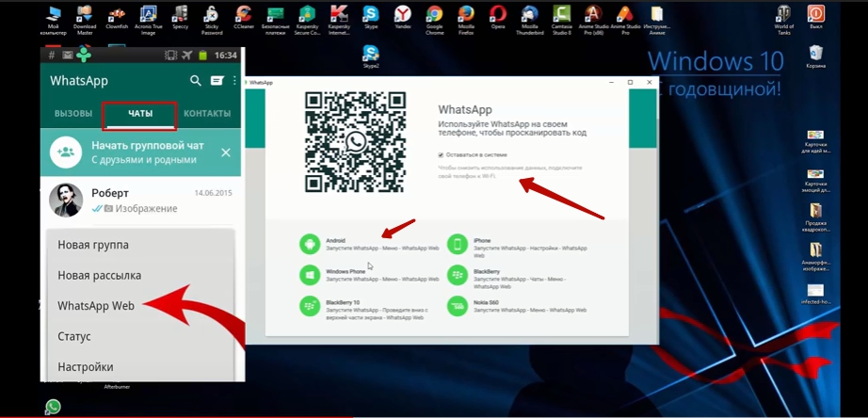Tap the search magnifier in phone WhatsApp
Image resolution: width=868 pixels, height=418 pixels.
tap(196, 81)
